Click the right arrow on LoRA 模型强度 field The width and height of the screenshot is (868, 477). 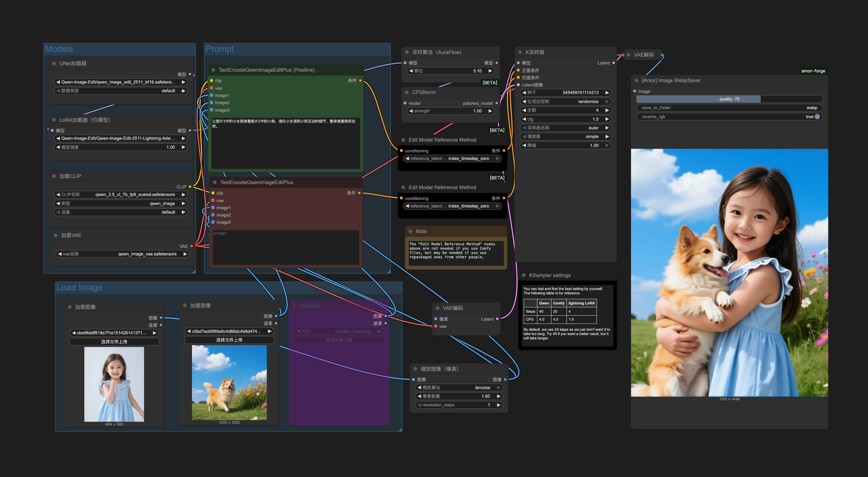184,147
